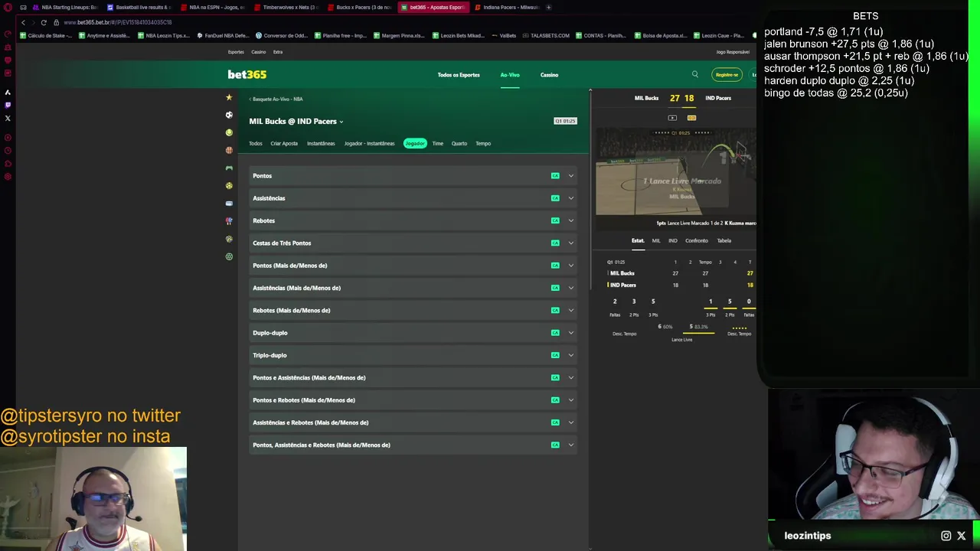Select the Quarto tab

(x=459, y=143)
